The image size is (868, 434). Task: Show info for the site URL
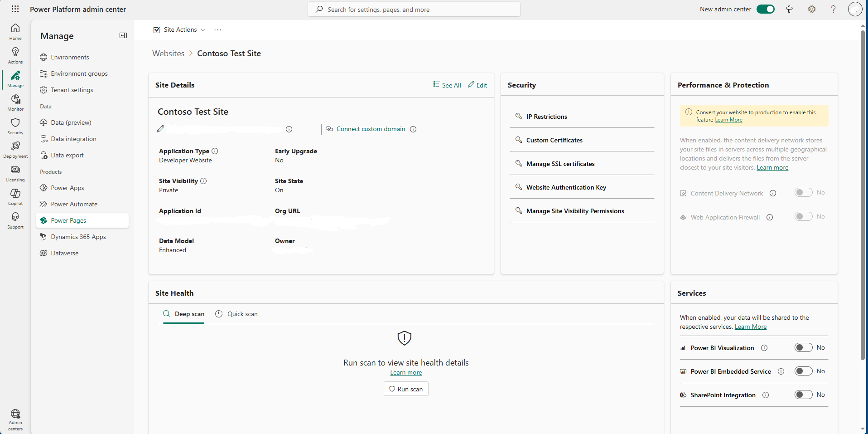(289, 129)
